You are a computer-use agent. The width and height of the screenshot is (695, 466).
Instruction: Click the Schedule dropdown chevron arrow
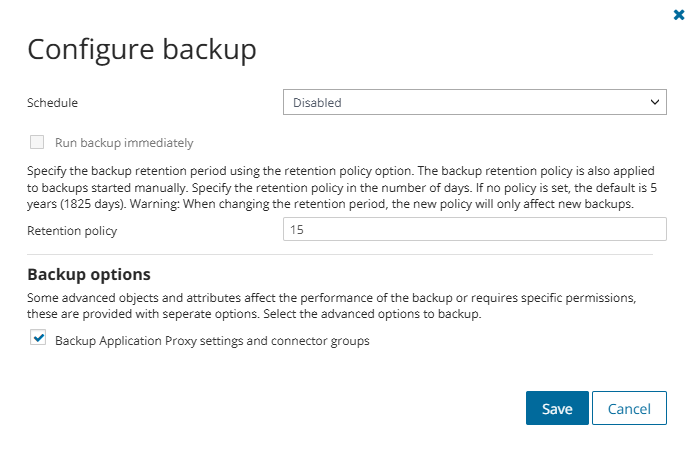tap(655, 102)
